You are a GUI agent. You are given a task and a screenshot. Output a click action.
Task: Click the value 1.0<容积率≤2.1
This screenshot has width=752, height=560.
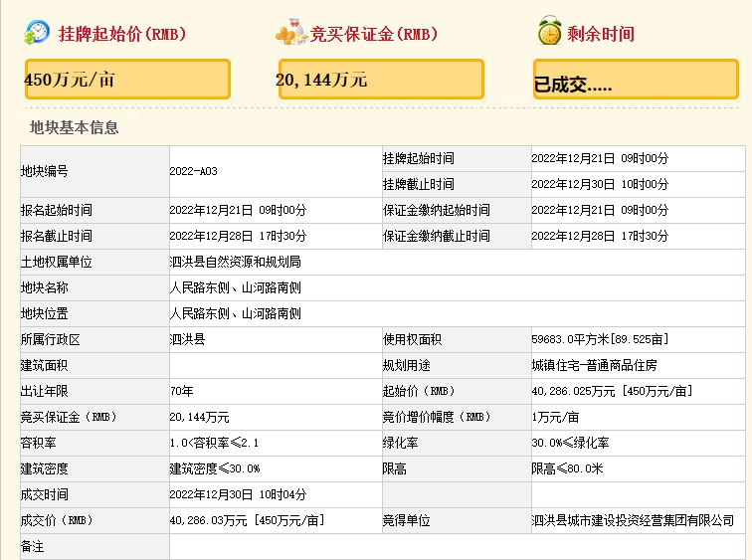[215, 443]
